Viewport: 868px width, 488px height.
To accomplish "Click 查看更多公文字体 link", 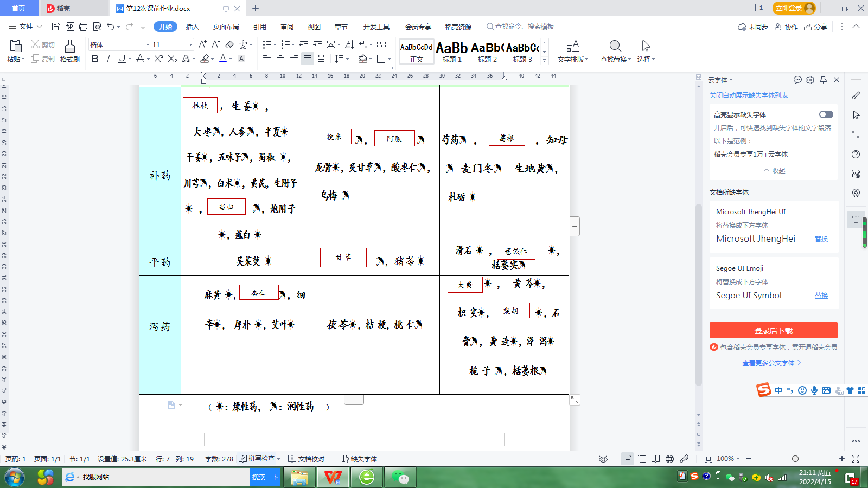I will (771, 363).
